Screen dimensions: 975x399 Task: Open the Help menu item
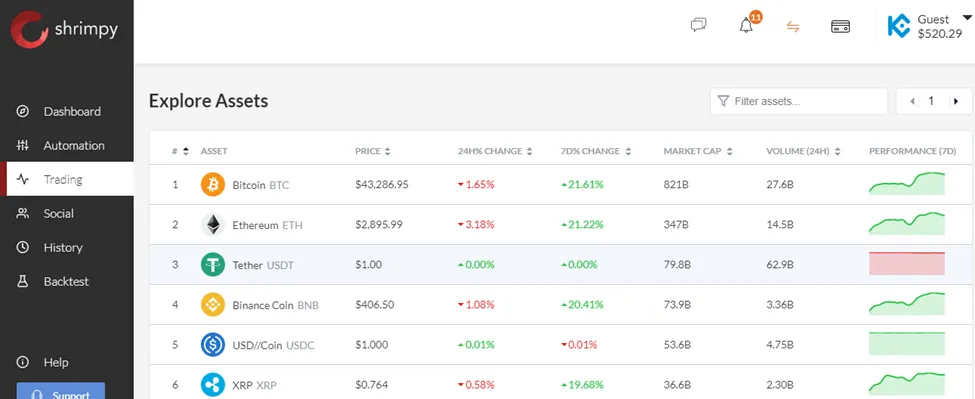(67, 362)
